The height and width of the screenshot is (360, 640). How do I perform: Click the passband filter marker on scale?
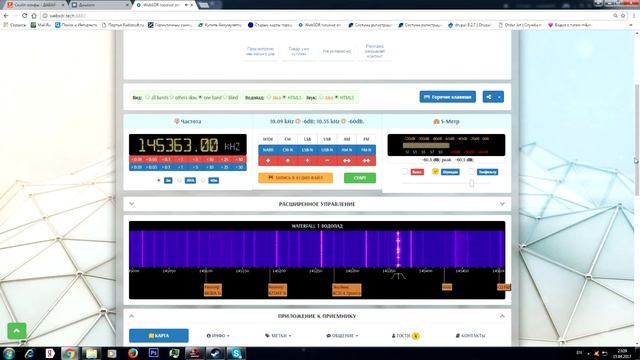(x=398, y=276)
